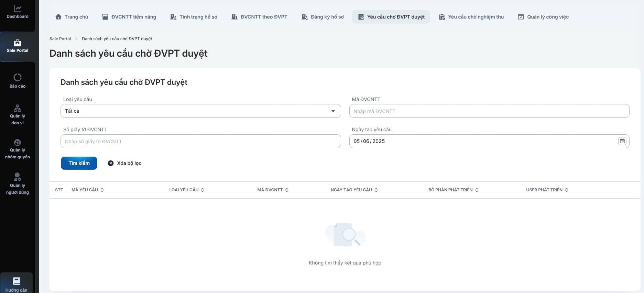Open the calendar picker for Ngày tạo yêu cầu
This screenshot has width=644, height=293.
(x=622, y=141)
